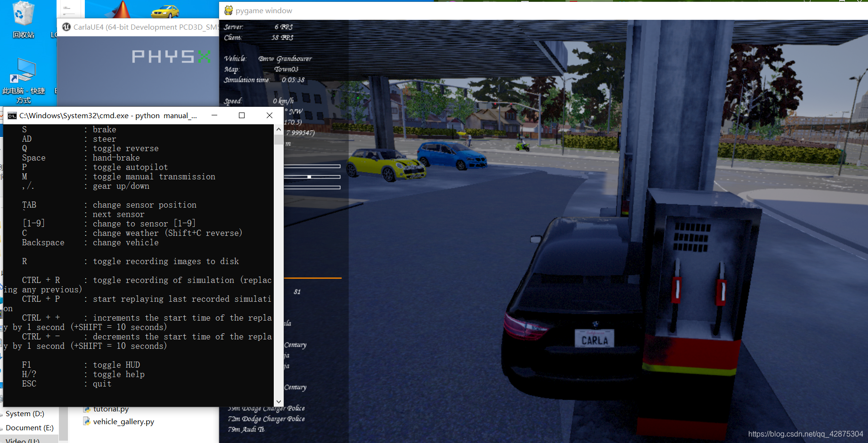The image size is (868, 443).
Task: Click the blue hatchback car in the scene
Action: (x=451, y=155)
